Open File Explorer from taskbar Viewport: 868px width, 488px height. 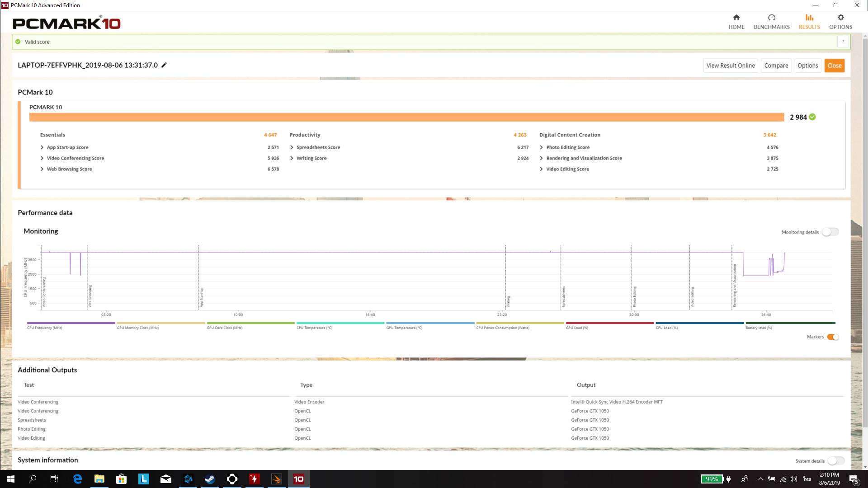[99, 479]
